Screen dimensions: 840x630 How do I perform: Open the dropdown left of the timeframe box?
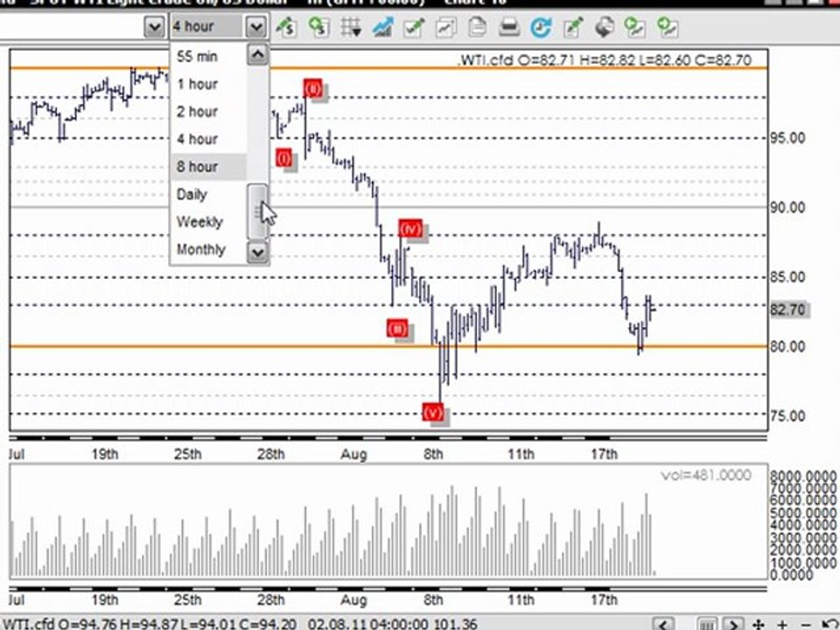pos(154,27)
